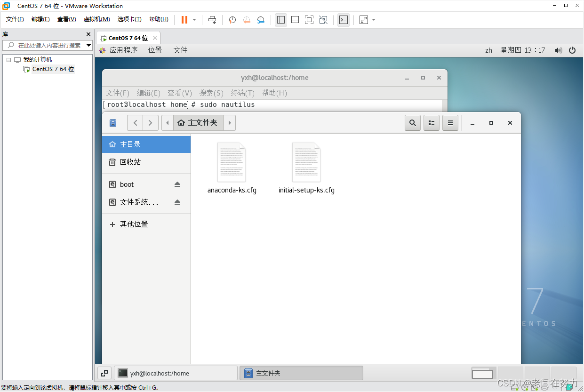584x392 pixels.
Task: Select CentOS 7 64 位 in library tree
Action: click(x=53, y=69)
